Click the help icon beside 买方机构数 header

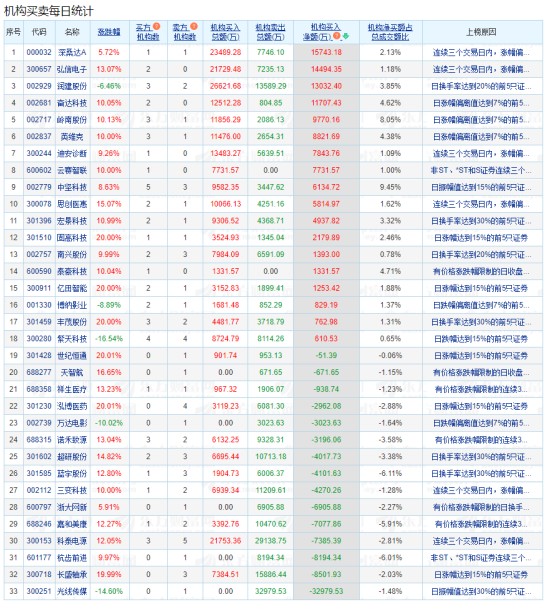click(157, 26)
